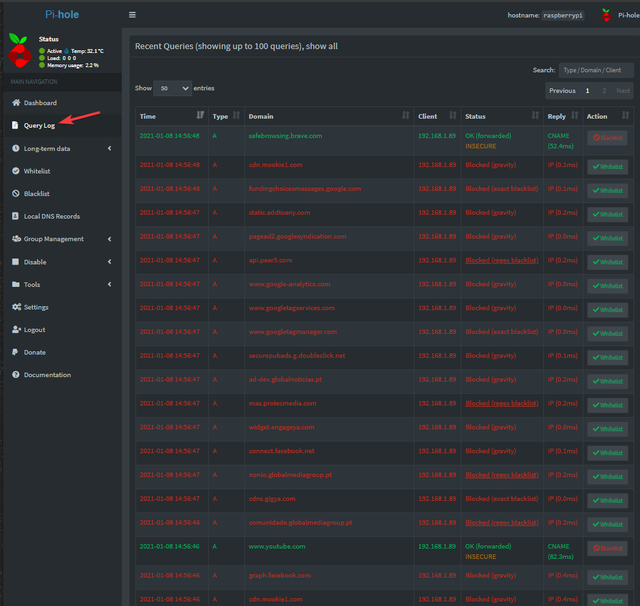Screen dimensions: 640x606
Task: Go to page 2 of results
Action: tap(604, 91)
